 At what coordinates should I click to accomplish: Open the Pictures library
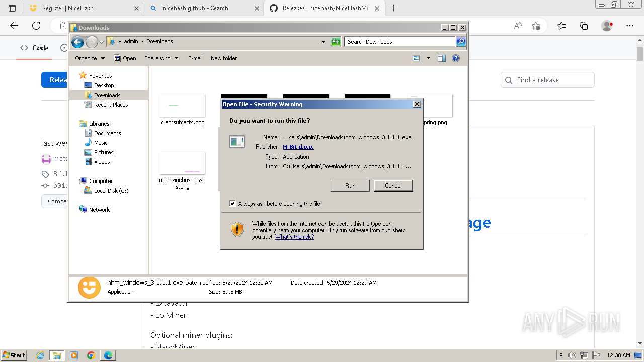(104, 152)
